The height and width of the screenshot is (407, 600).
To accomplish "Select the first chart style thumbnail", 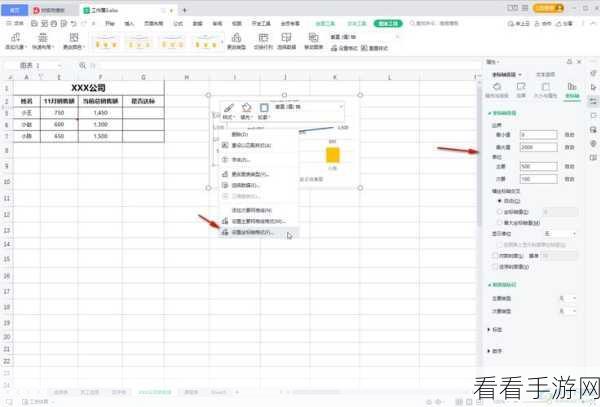I will coord(106,41).
